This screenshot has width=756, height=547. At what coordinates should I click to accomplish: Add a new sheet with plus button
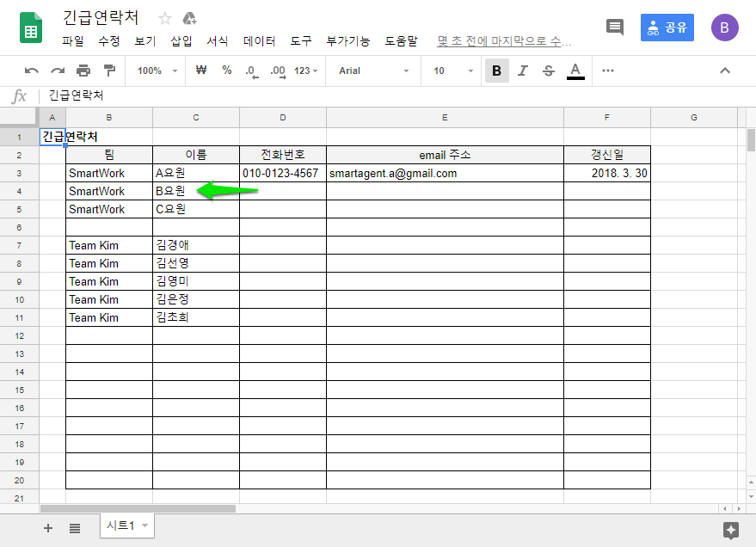pos(48,527)
